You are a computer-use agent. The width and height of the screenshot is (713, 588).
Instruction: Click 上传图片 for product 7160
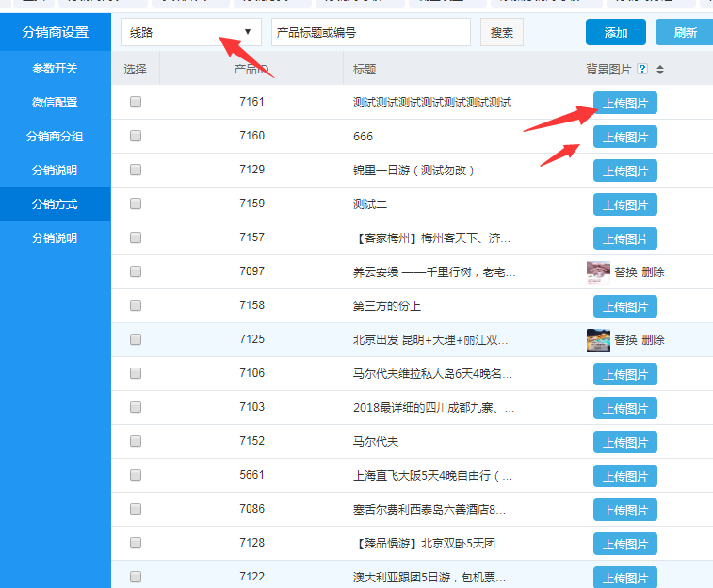pyautogui.click(x=625, y=138)
